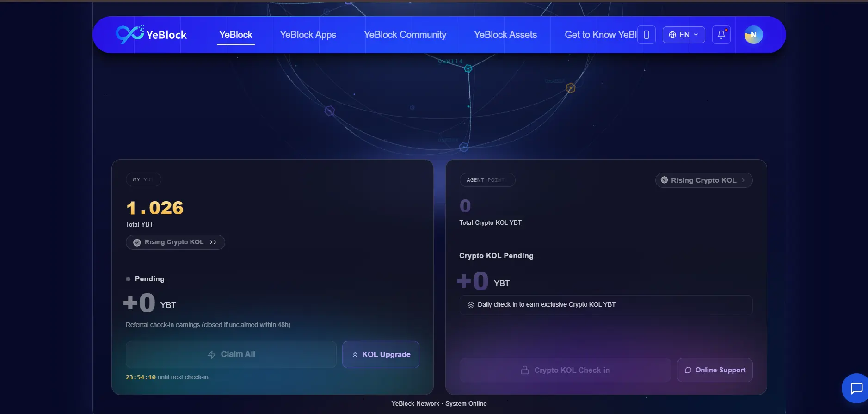Viewport: 868px width, 414px height.
Task: Open Online Support
Action: coord(715,370)
